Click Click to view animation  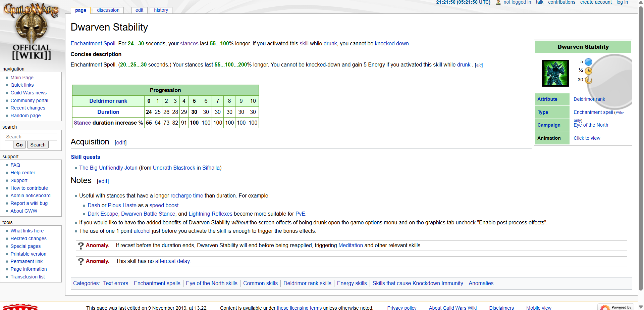[587, 138]
